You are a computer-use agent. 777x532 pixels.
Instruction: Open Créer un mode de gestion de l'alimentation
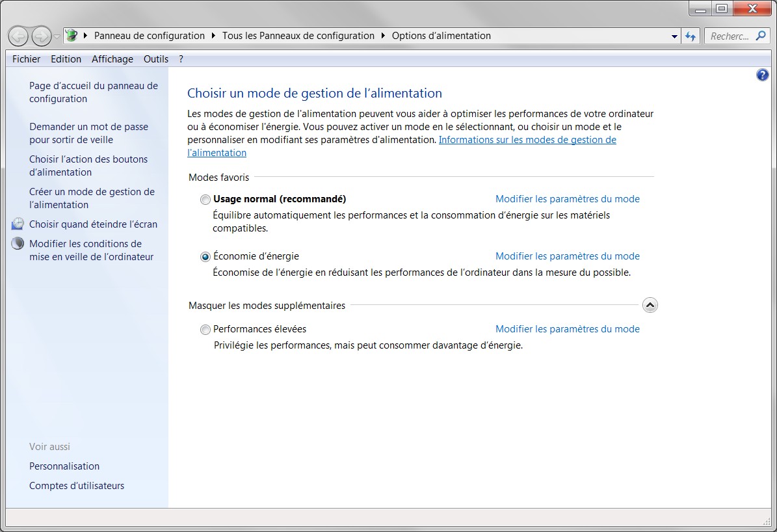[x=92, y=198]
